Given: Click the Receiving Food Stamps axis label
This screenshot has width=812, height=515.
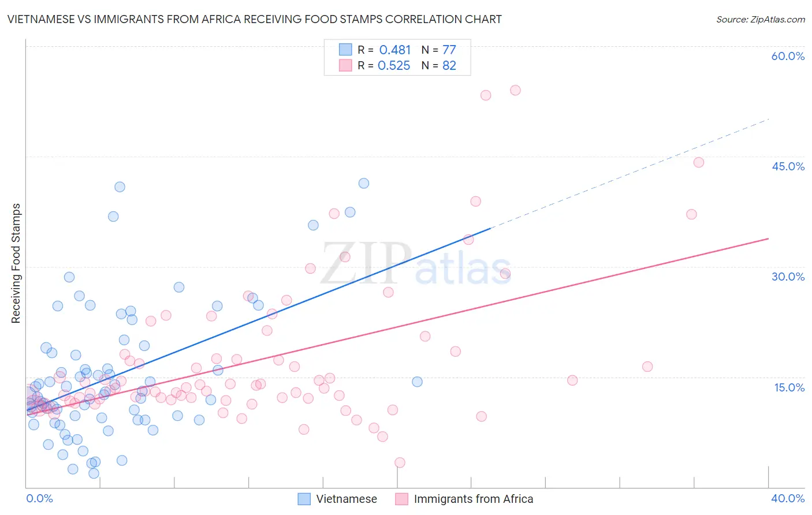Looking at the screenshot, I should [x=16, y=263].
